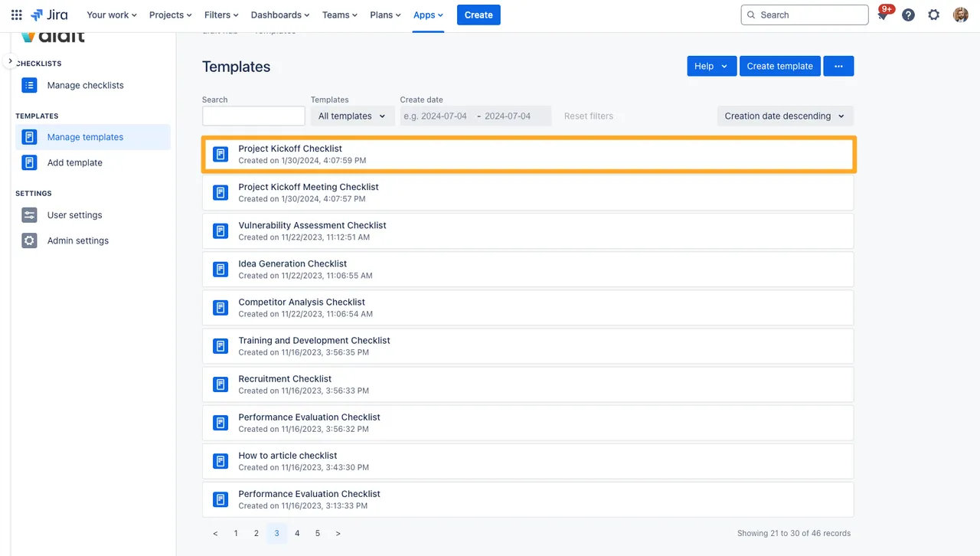The height and width of the screenshot is (556, 980).
Task: Select current page 3
Action: click(x=277, y=533)
